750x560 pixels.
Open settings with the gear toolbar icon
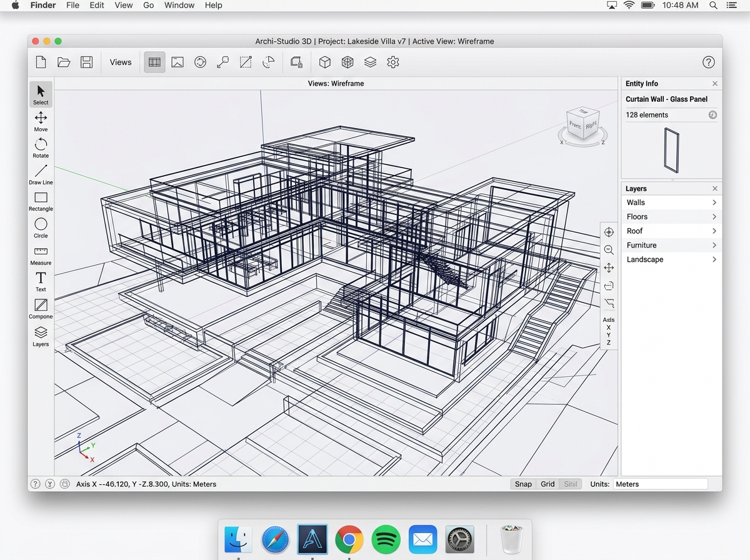point(393,62)
